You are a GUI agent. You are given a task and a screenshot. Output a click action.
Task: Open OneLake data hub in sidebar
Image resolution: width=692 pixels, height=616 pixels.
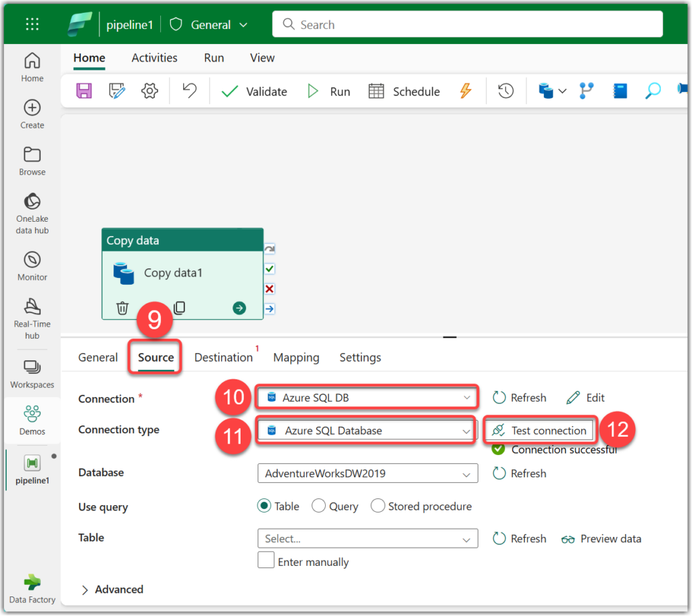[x=32, y=214]
